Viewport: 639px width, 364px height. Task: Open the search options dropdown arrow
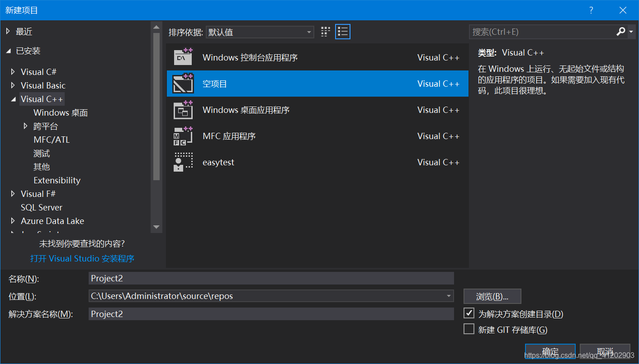tap(631, 32)
